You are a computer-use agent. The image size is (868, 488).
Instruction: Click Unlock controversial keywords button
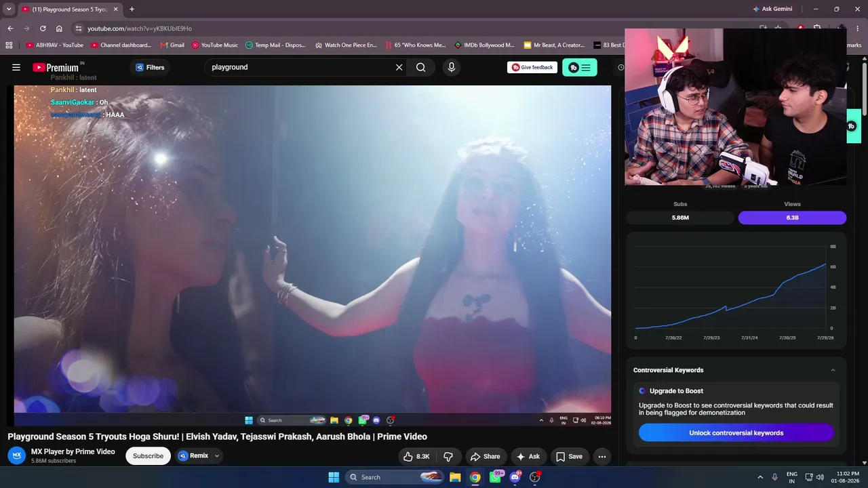tap(736, 432)
